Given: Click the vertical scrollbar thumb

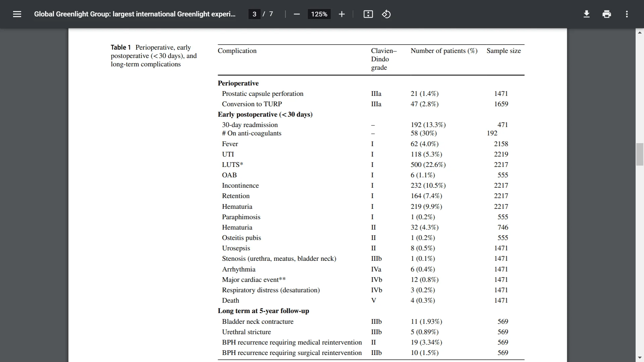Looking at the screenshot, I should coord(640,154).
